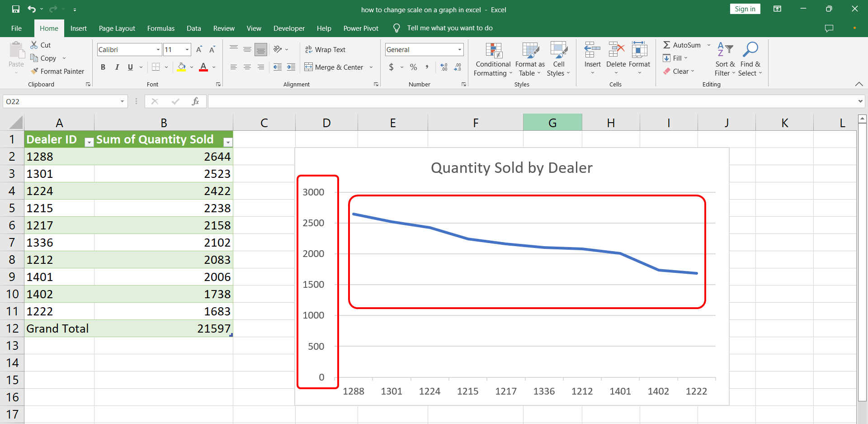Select the Grand Total cell
The width and height of the screenshot is (868, 424).
(59, 329)
